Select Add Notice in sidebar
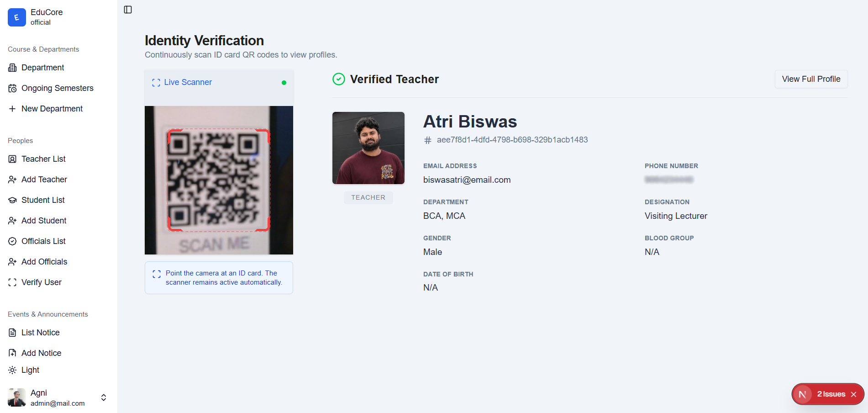The width and height of the screenshot is (868, 413). pyautogui.click(x=41, y=353)
